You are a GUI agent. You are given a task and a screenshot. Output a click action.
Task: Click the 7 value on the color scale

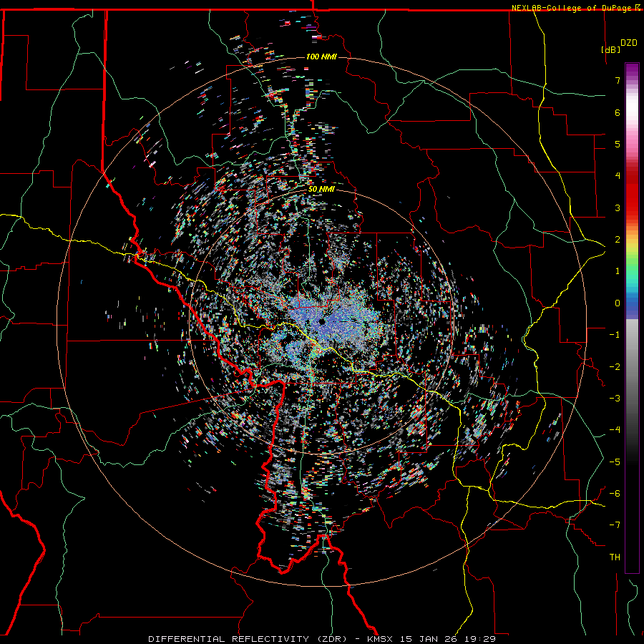(618, 80)
